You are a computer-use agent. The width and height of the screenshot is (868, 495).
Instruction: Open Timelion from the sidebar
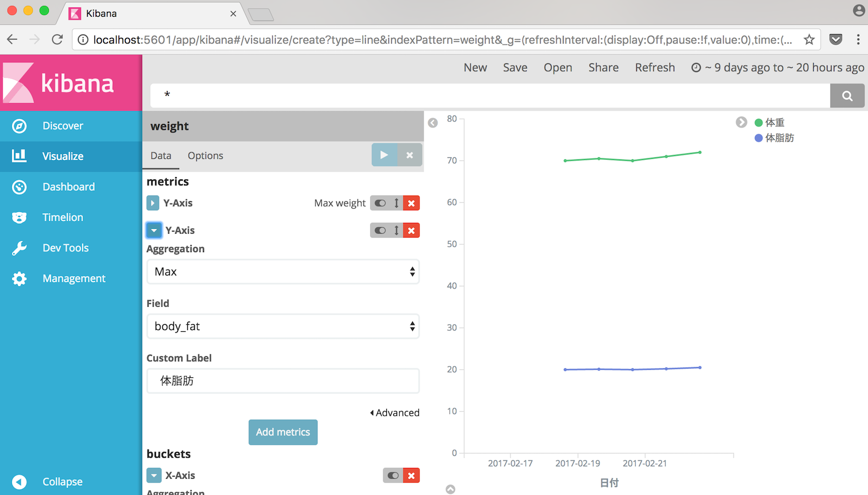(x=20, y=217)
